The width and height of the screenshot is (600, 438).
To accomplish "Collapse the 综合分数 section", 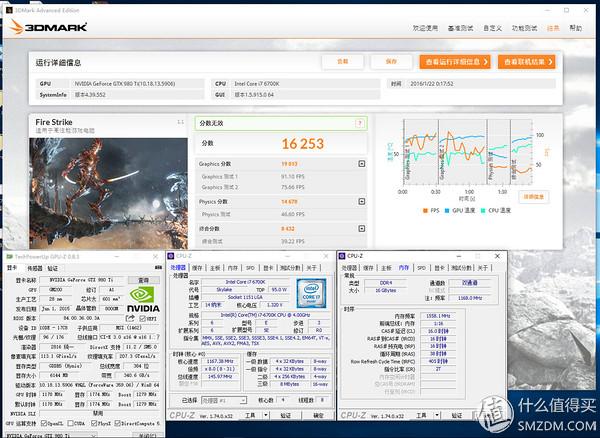I will 361,228.
